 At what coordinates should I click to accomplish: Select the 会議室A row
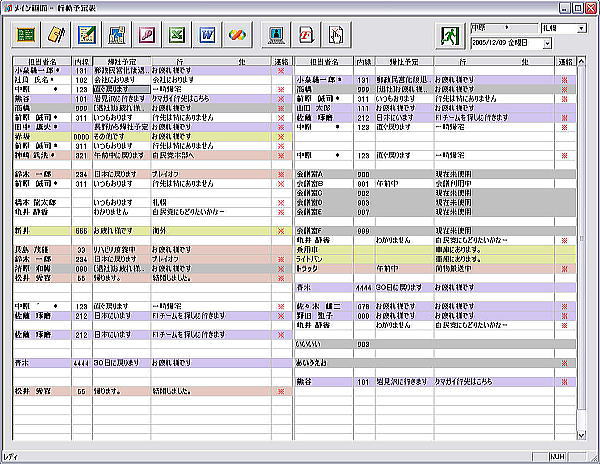[435, 174]
